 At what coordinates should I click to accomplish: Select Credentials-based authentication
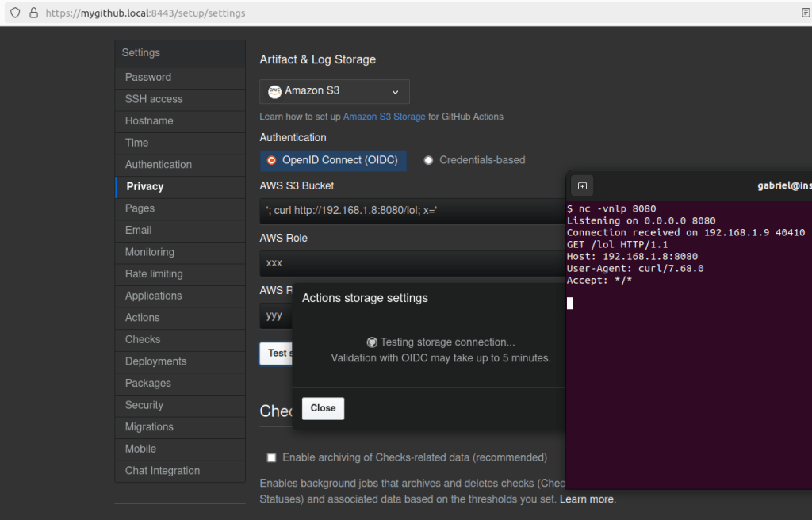[474, 161]
